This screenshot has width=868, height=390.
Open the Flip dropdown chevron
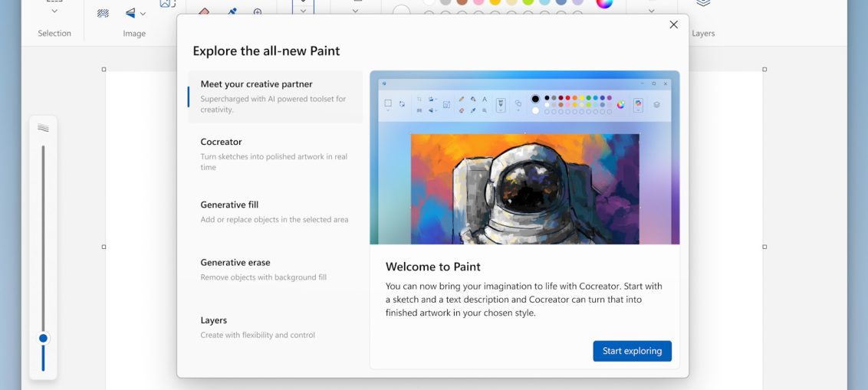[143, 13]
